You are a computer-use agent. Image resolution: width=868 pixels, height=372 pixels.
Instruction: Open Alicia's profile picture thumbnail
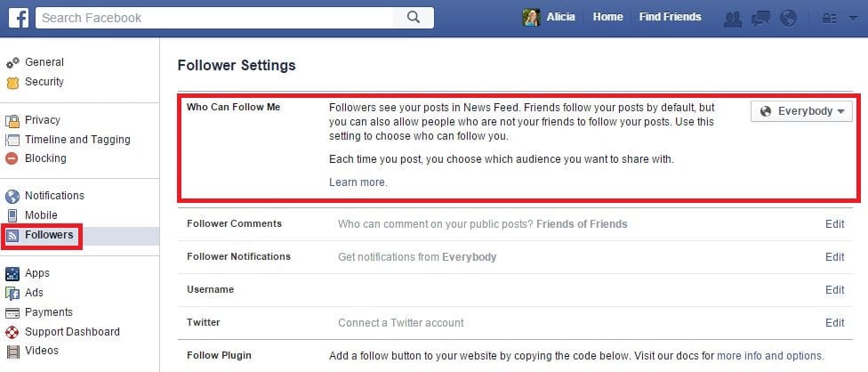pos(531,18)
